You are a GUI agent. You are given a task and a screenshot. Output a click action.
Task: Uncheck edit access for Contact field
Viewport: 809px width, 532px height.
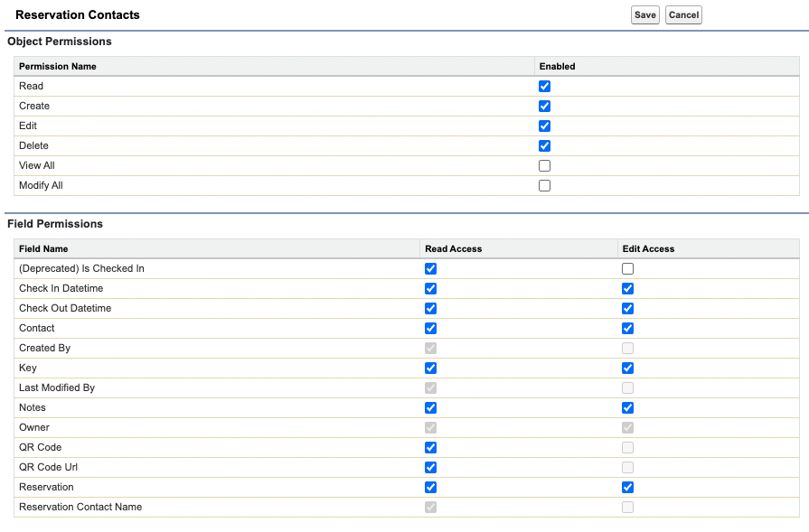tap(627, 329)
